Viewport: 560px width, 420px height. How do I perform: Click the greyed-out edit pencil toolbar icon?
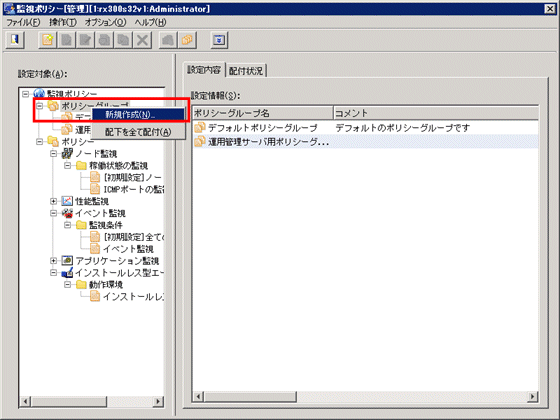point(85,40)
